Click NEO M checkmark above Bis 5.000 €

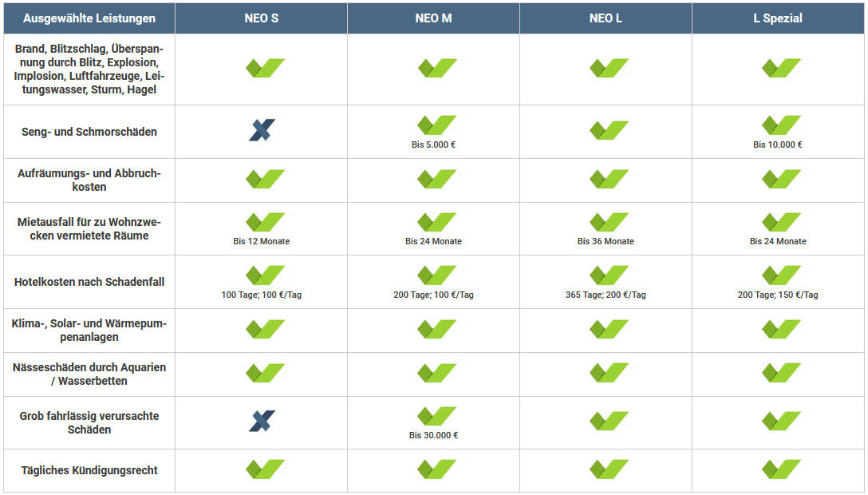tap(436, 125)
